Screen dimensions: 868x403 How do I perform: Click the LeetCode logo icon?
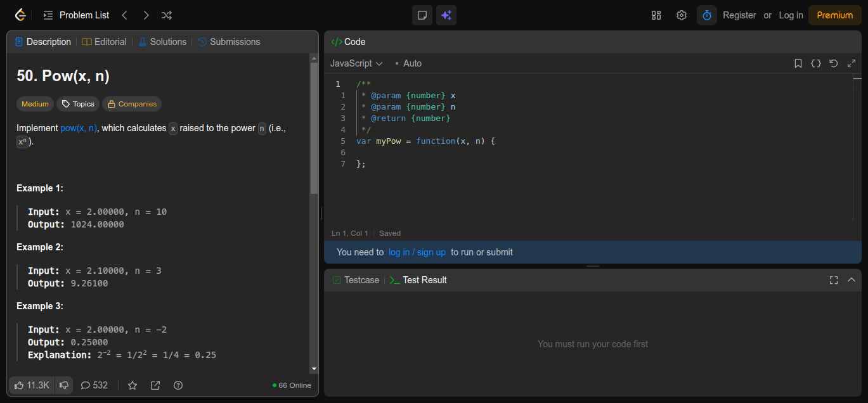point(20,15)
